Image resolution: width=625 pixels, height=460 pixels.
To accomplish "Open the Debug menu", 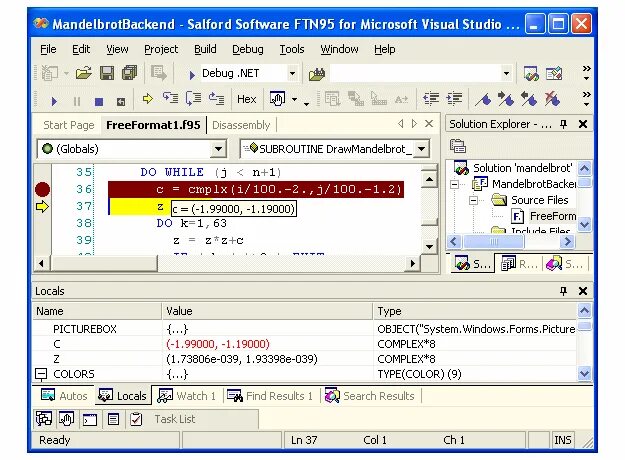I will coord(248,49).
